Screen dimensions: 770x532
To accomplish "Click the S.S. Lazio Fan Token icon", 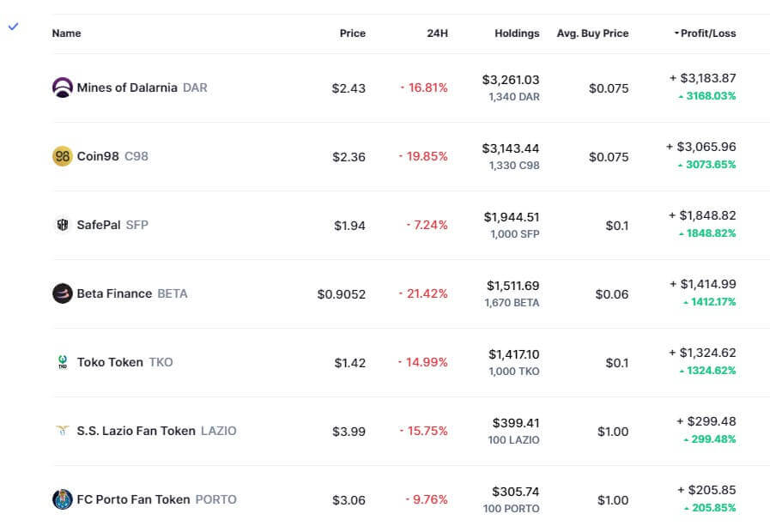I will point(62,431).
